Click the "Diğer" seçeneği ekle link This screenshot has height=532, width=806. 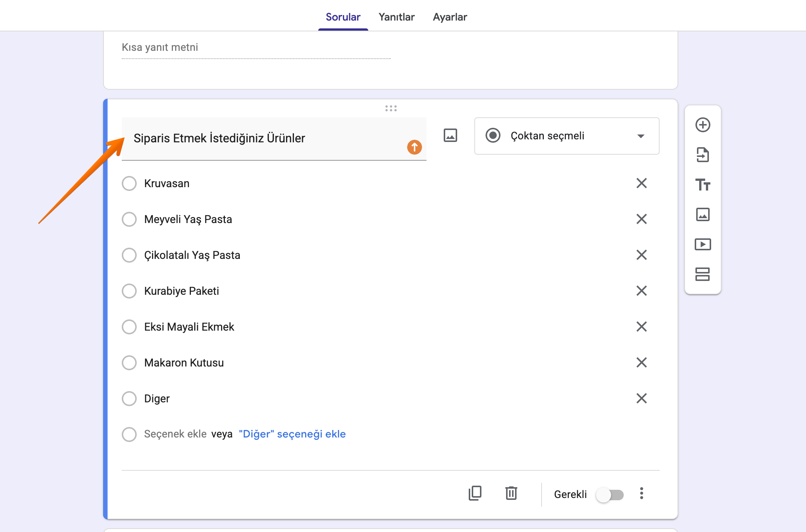(x=292, y=434)
